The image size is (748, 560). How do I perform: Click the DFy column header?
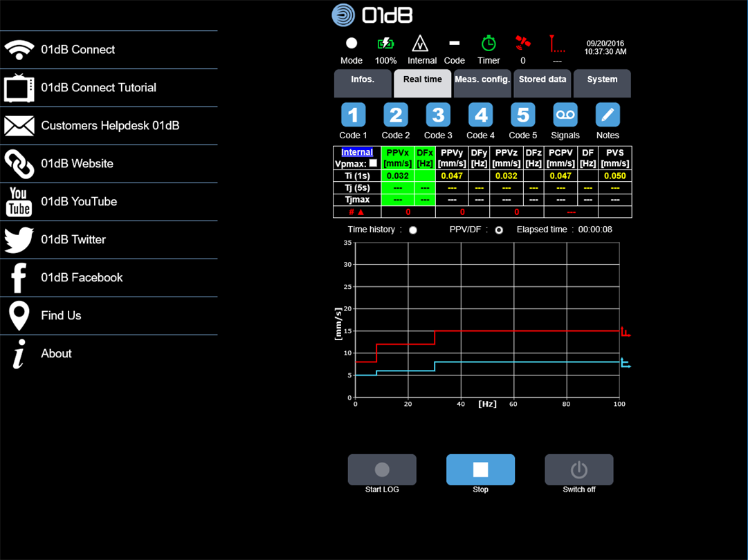click(479, 158)
